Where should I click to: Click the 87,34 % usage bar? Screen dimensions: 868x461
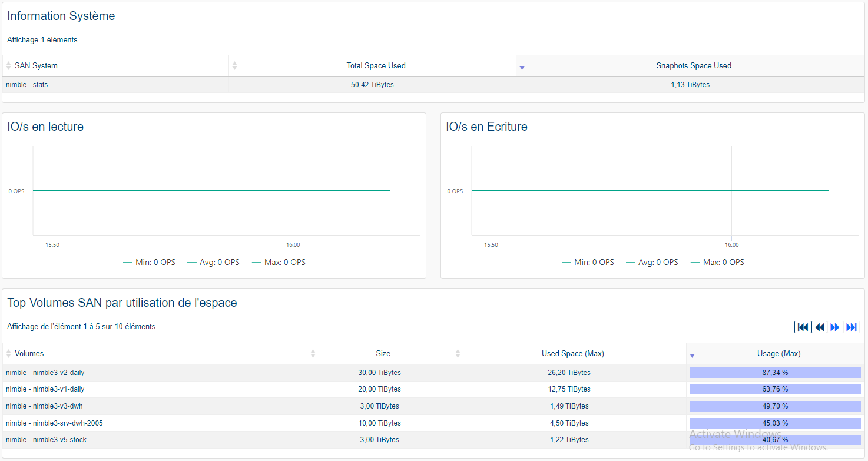click(775, 373)
